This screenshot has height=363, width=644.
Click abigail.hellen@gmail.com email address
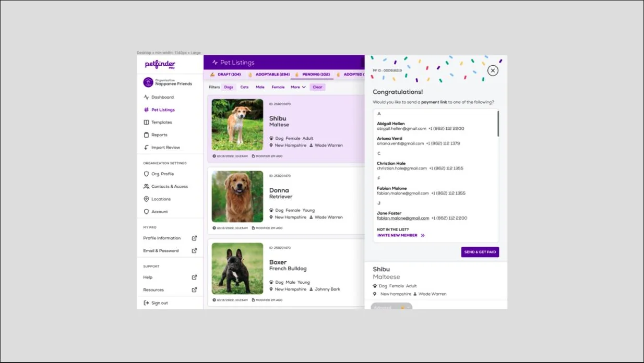(x=401, y=128)
